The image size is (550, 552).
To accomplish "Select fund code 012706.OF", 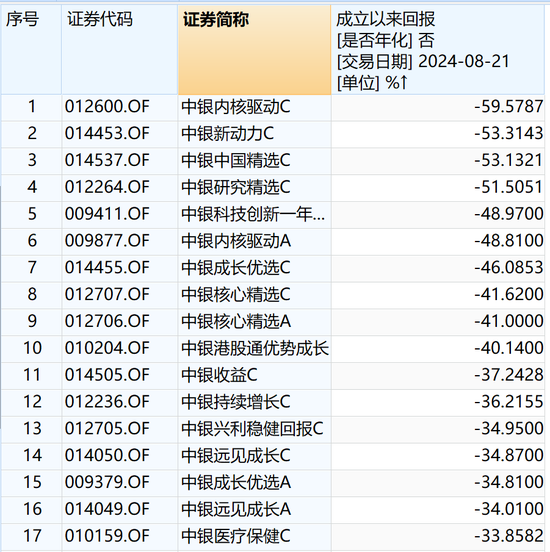I will tap(107, 321).
